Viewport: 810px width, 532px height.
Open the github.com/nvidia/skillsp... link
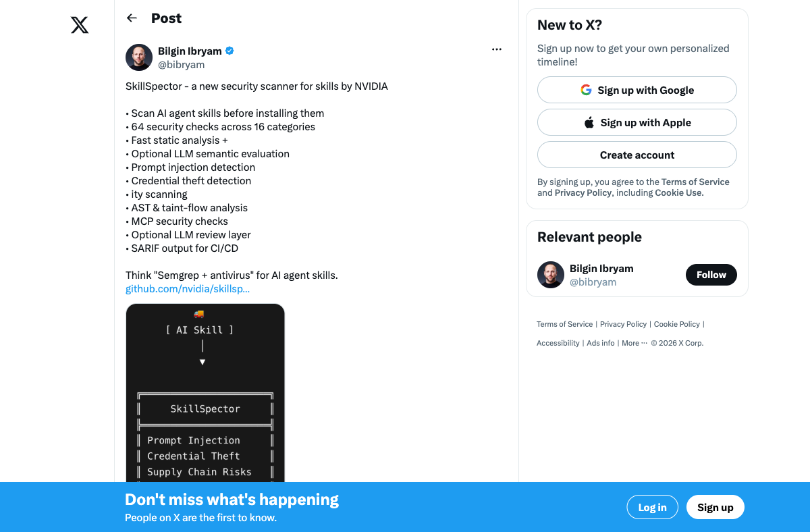point(188,289)
